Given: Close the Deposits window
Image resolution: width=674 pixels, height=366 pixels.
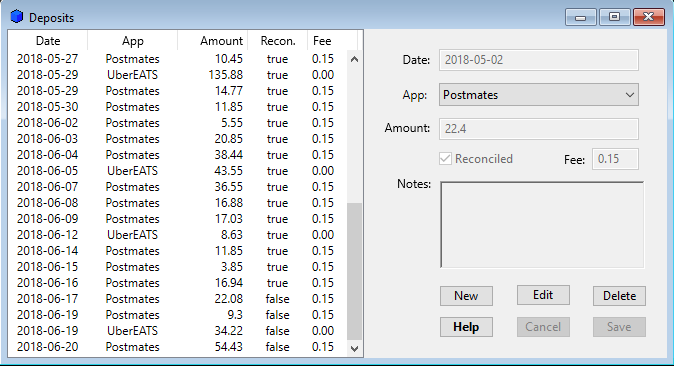Looking at the screenshot, I should (x=649, y=17).
